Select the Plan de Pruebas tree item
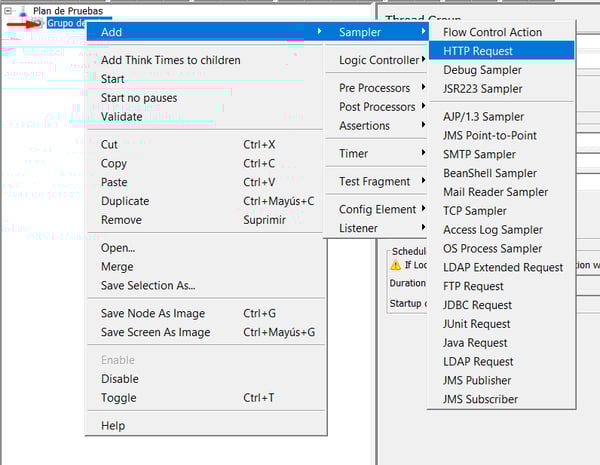This screenshot has width=600, height=465. point(67,10)
